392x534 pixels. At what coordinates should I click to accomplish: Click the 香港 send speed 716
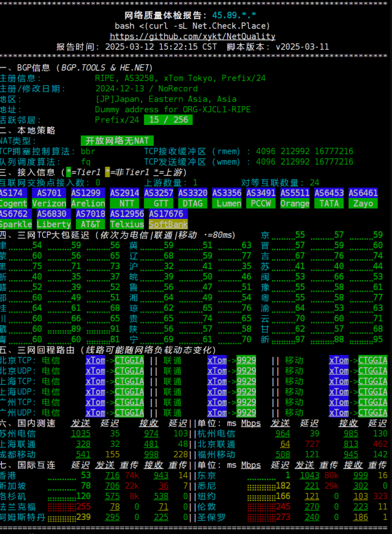pyautogui.click(x=112, y=475)
